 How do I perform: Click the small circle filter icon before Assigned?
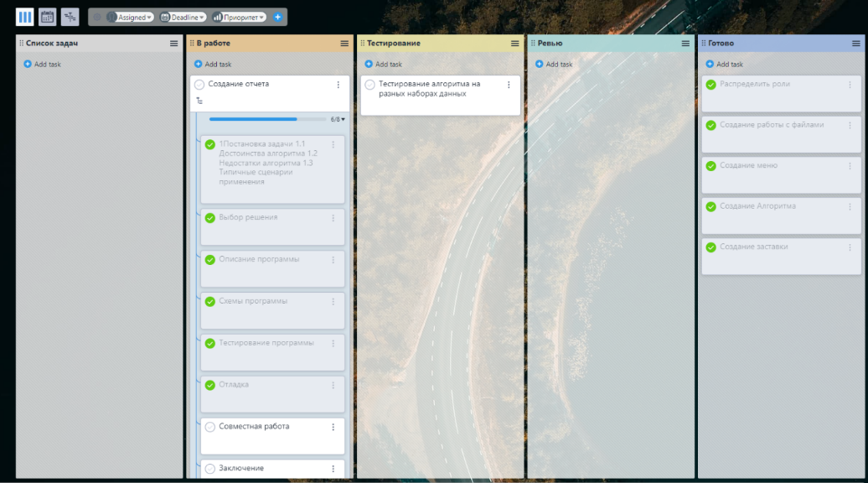97,17
